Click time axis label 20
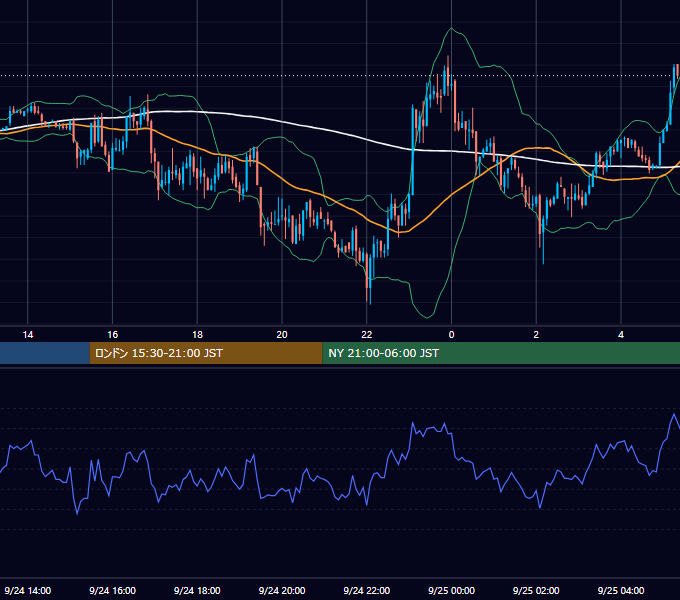The width and height of the screenshot is (680, 600). 282,335
